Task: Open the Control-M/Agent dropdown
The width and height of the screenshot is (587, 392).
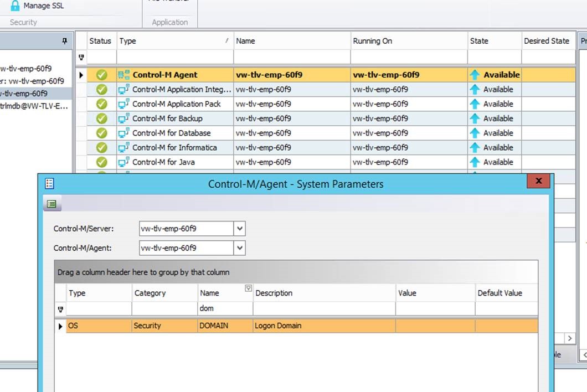Action: (239, 248)
